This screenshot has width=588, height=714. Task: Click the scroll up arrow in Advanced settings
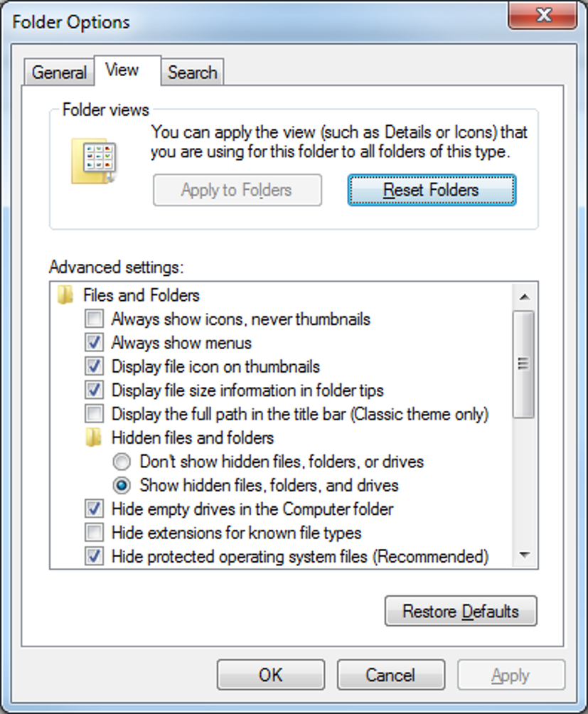[x=524, y=296]
